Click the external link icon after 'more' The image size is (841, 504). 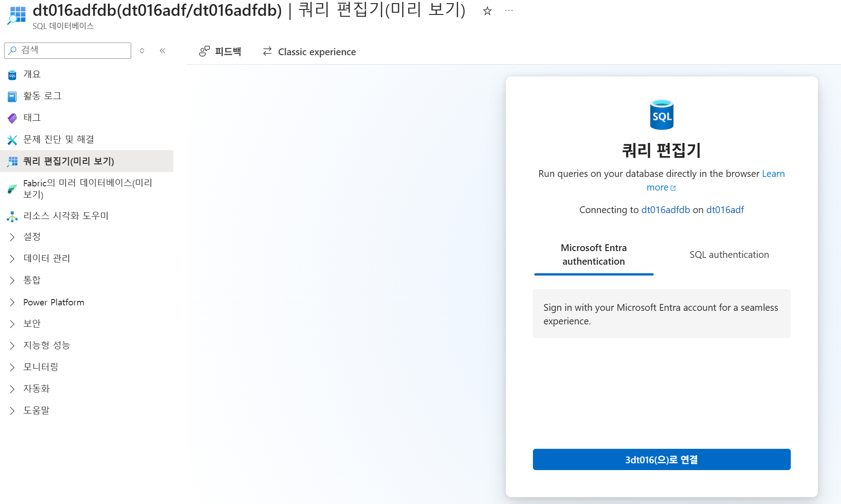point(673,188)
